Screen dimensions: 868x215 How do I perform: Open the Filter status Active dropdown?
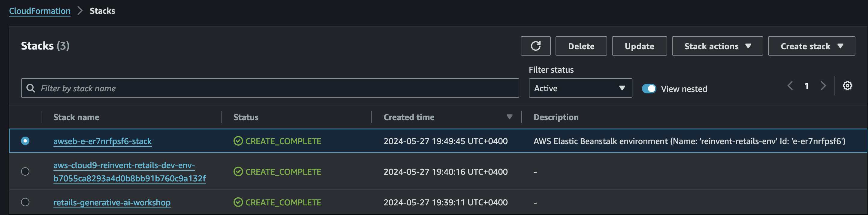point(580,88)
